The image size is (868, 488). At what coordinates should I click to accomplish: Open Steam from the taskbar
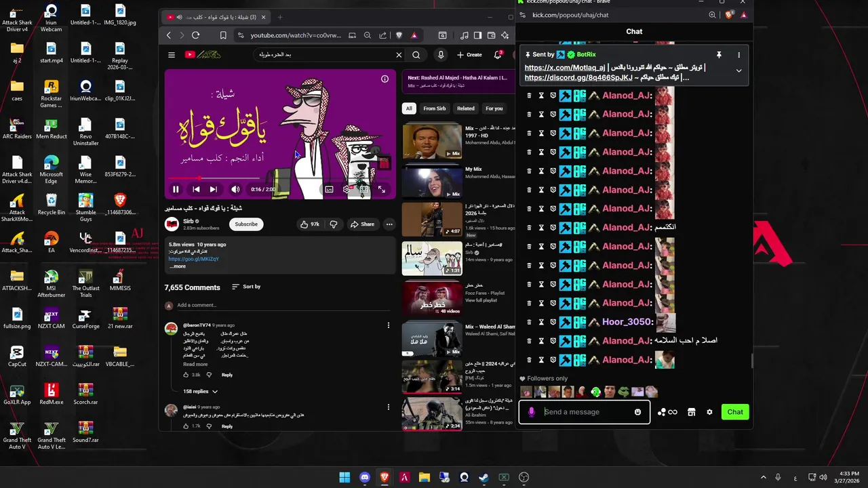[x=484, y=477]
